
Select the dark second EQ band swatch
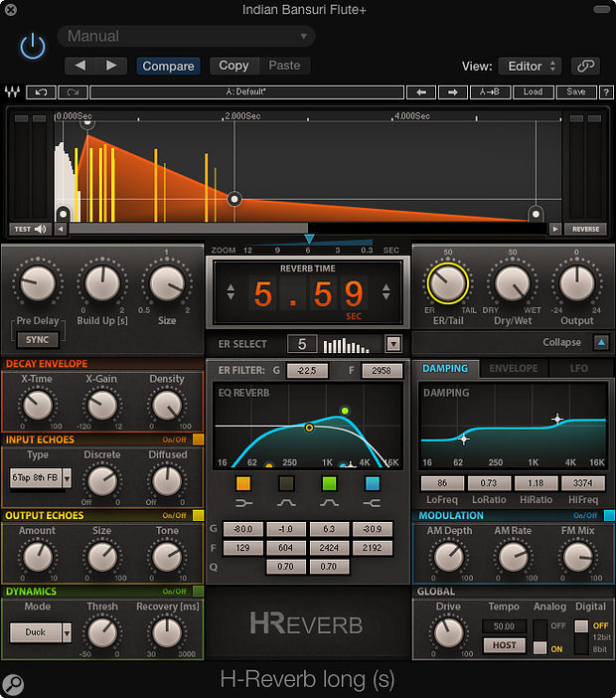tap(286, 483)
